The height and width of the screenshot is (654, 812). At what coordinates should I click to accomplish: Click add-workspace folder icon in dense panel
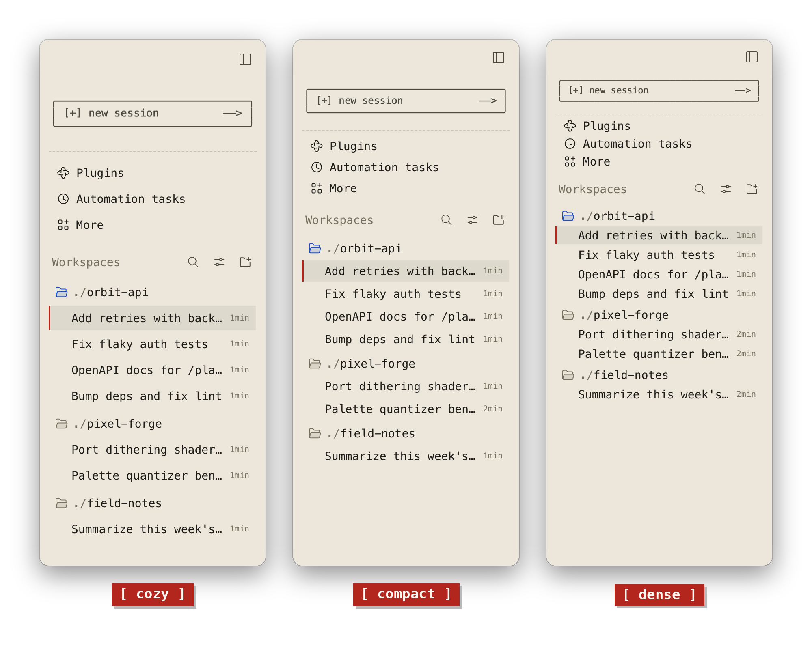(752, 189)
